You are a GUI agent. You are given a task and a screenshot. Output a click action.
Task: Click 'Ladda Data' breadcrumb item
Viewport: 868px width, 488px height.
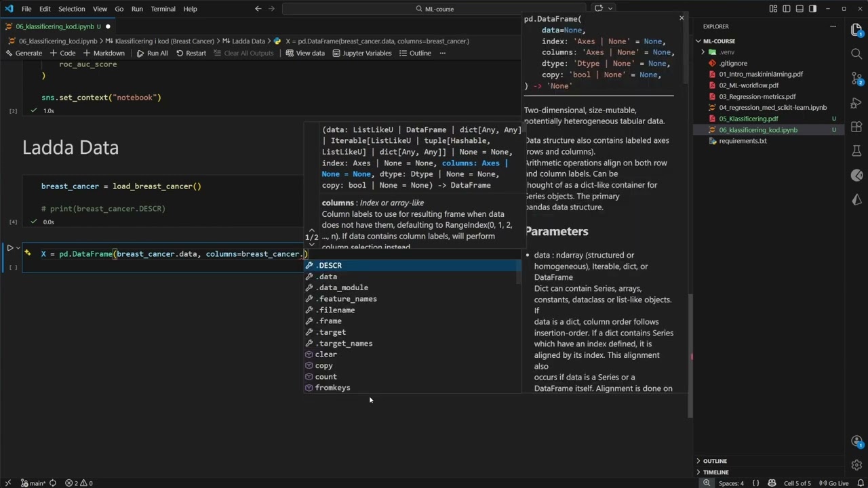coord(248,41)
